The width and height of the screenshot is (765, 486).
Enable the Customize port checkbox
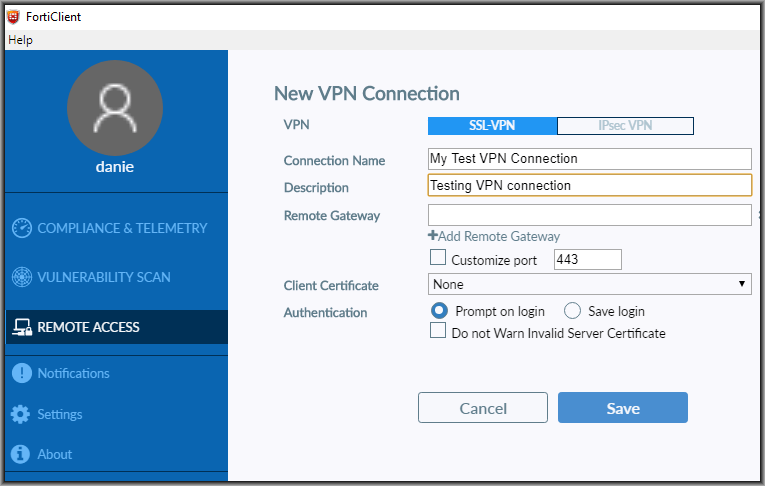click(438, 257)
